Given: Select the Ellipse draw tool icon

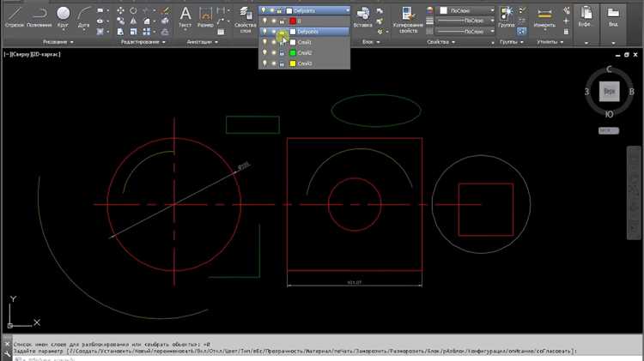Looking at the screenshot, I should pos(100,21).
